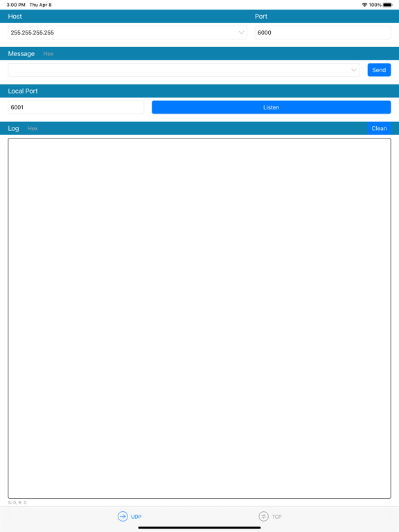Tap the 100% battery percentage
The width and height of the screenshot is (399, 532).
tap(375, 5)
